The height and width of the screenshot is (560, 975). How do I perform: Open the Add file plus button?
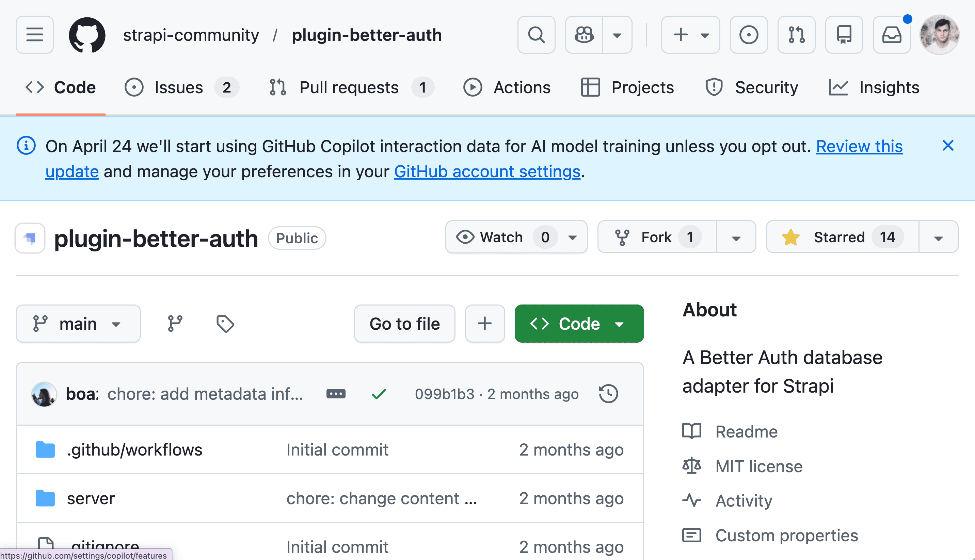coord(485,324)
